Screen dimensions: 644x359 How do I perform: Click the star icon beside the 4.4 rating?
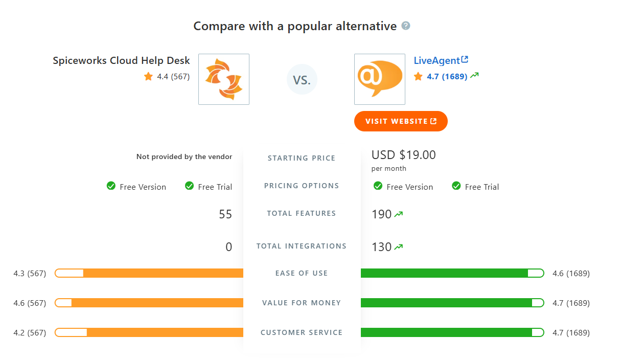[x=148, y=76]
